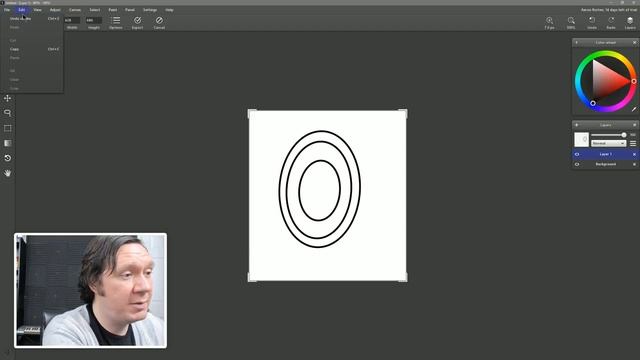Toggle visibility of Background layer

coord(577,164)
